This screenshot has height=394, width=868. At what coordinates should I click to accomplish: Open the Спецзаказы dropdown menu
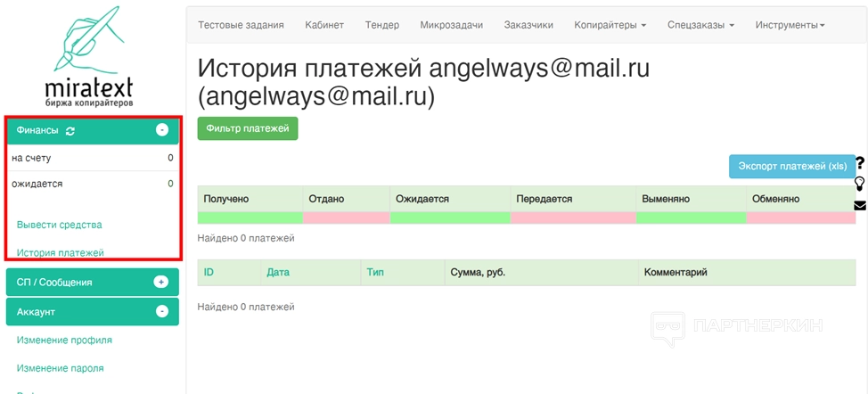pos(700,25)
